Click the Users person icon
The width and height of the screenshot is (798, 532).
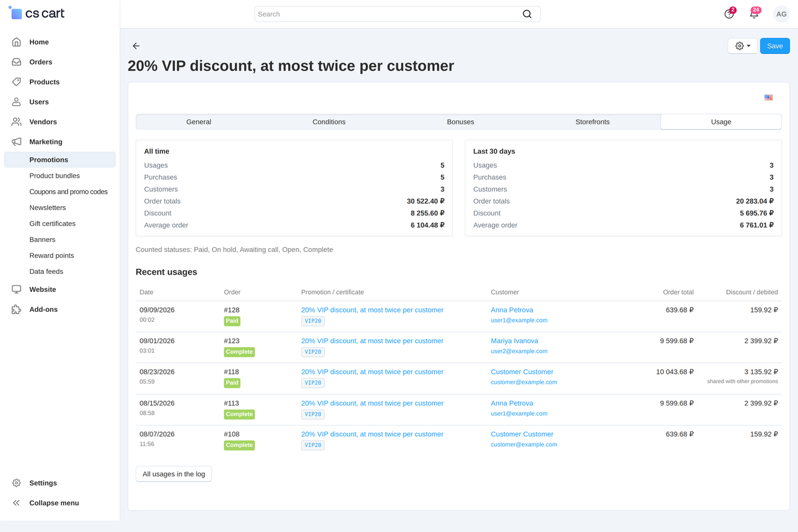tap(17, 102)
